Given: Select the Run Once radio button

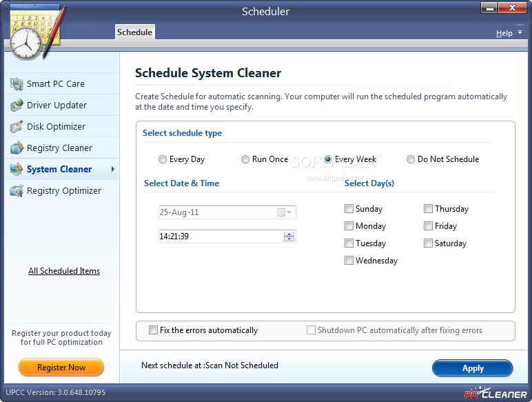Looking at the screenshot, I should [245, 159].
